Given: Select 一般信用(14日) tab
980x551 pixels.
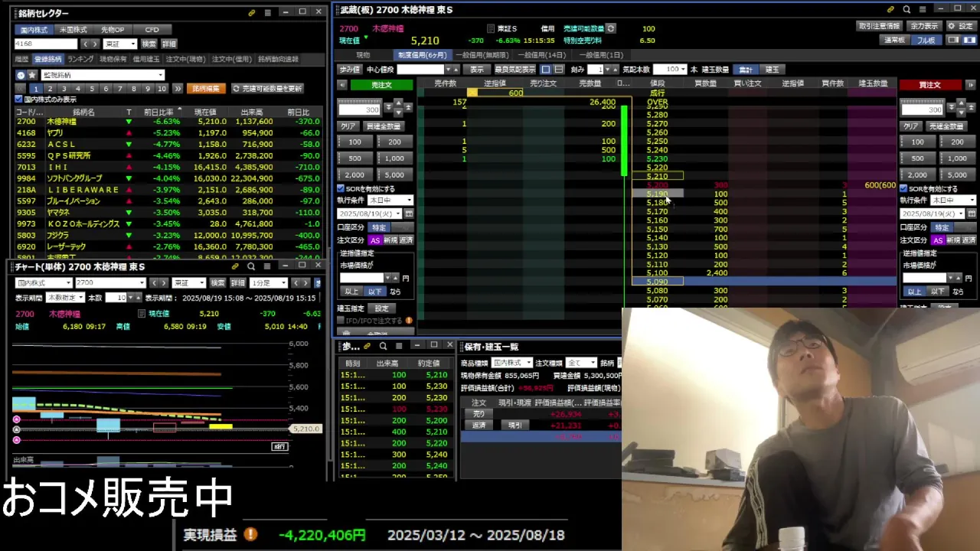Looking at the screenshot, I should (542, 55).
